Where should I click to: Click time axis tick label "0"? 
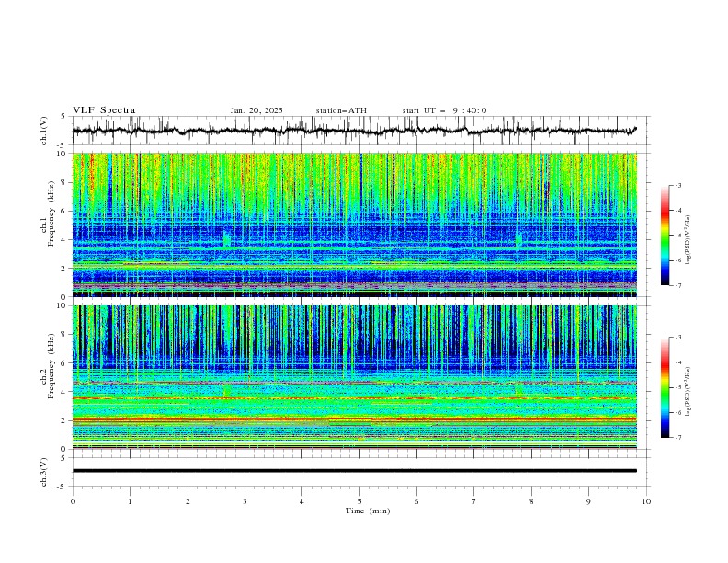click(x=73, y=501)
